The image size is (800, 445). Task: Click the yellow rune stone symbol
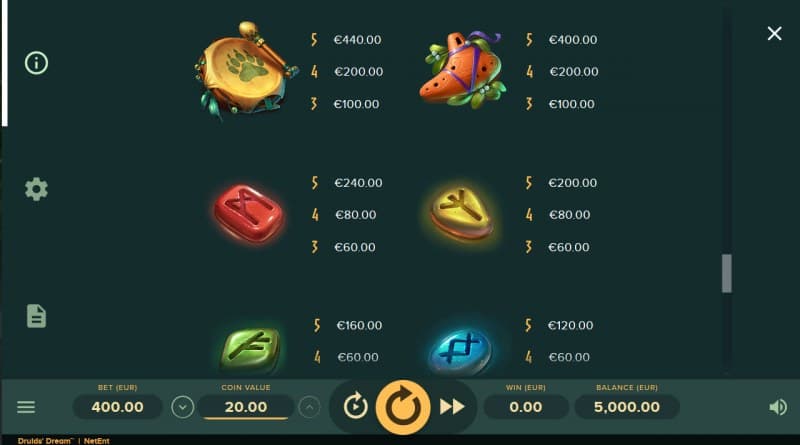pos(462,212)
